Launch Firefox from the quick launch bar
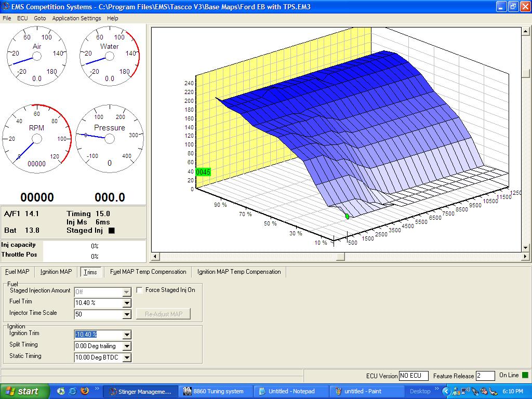This screenshot has width=532, height=399. pos(84,391)
